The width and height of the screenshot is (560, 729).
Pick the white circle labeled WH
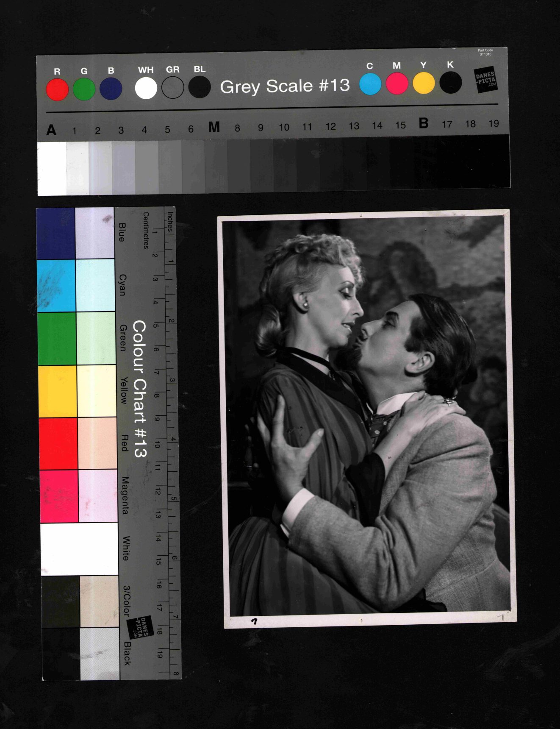click(x=146, y=88)
